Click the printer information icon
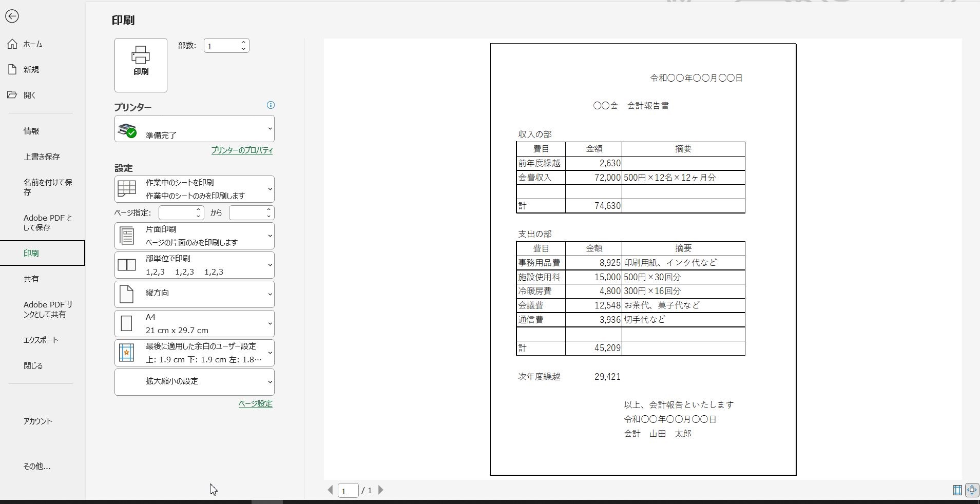Screen dimensions: 980x504 point(271,105)
